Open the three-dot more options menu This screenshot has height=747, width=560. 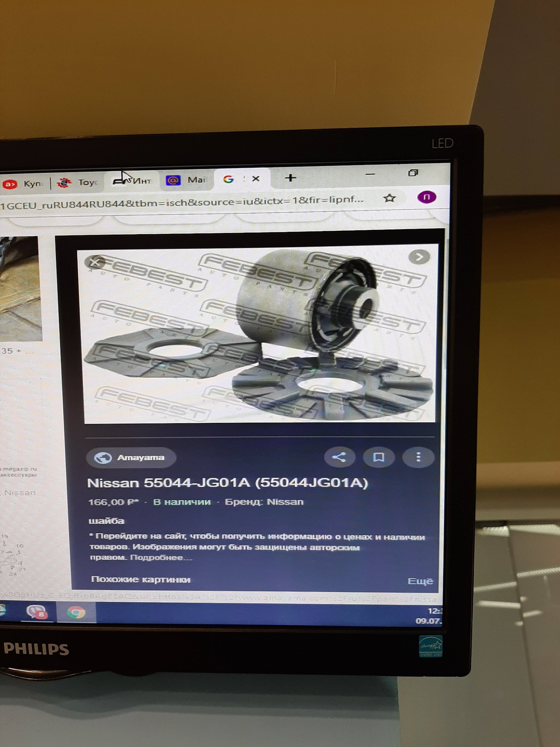[418, 457]
